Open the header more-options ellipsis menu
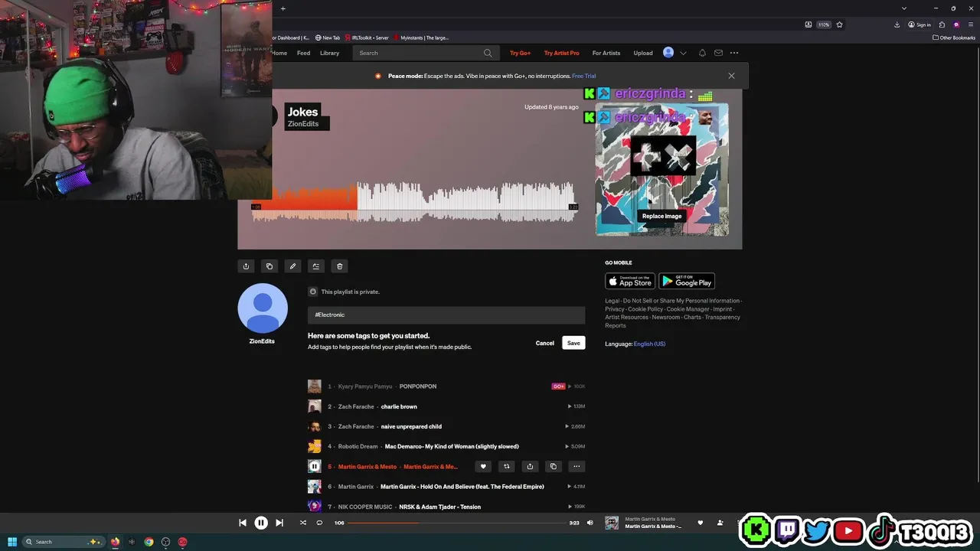Image resolution: width=980 pixels, height=551 pixels. pos(734,53)
